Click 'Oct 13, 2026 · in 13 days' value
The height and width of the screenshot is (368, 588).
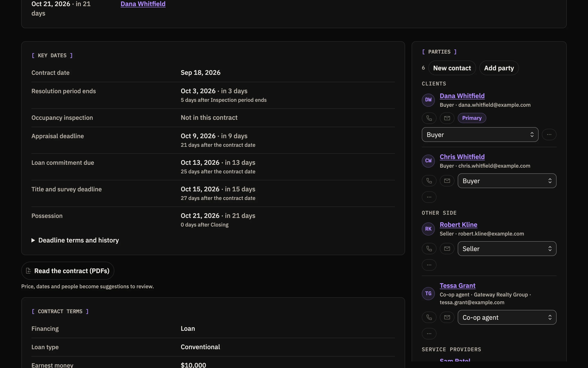click(x=218, y=162)
